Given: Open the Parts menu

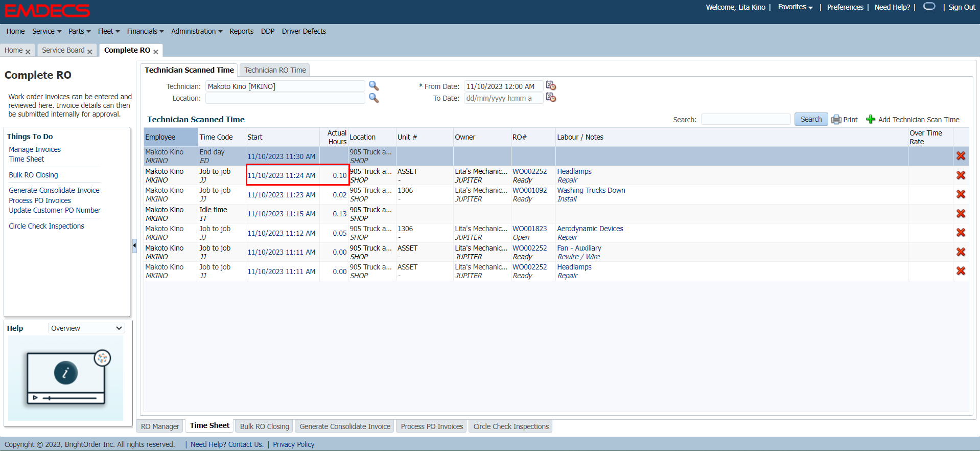Looking at the screenshot, I should (79, 31).
